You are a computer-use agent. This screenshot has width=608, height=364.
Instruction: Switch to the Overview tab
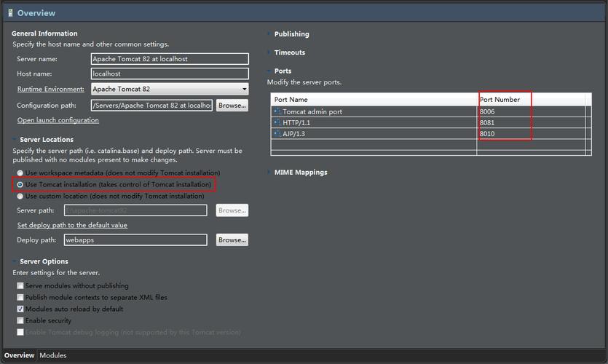pos(20,355)
